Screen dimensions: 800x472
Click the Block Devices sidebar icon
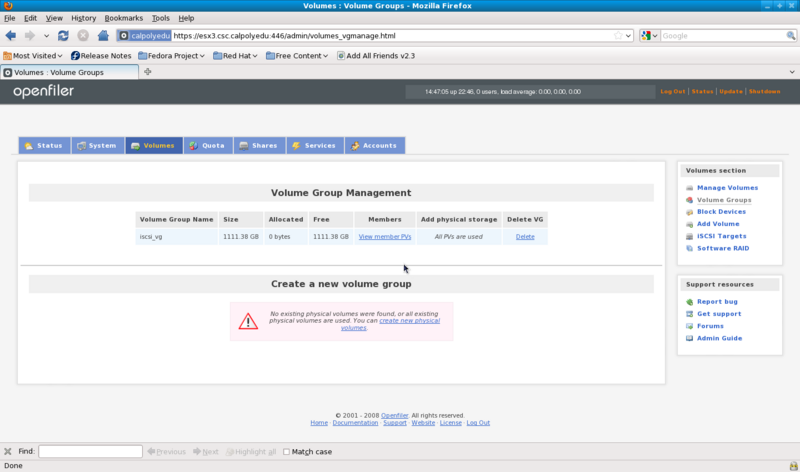(x=689, y=212)
